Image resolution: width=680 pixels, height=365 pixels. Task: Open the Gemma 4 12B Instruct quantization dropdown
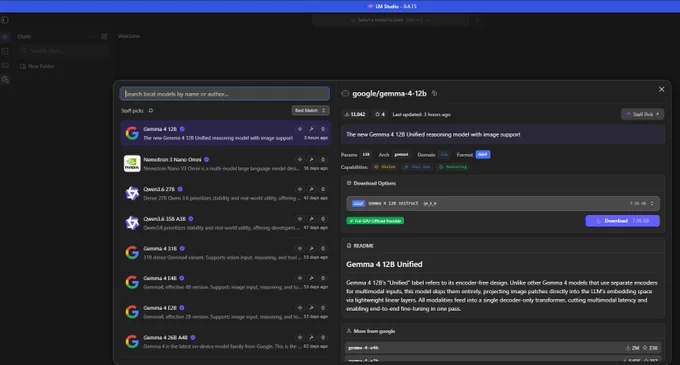(503, 204)
